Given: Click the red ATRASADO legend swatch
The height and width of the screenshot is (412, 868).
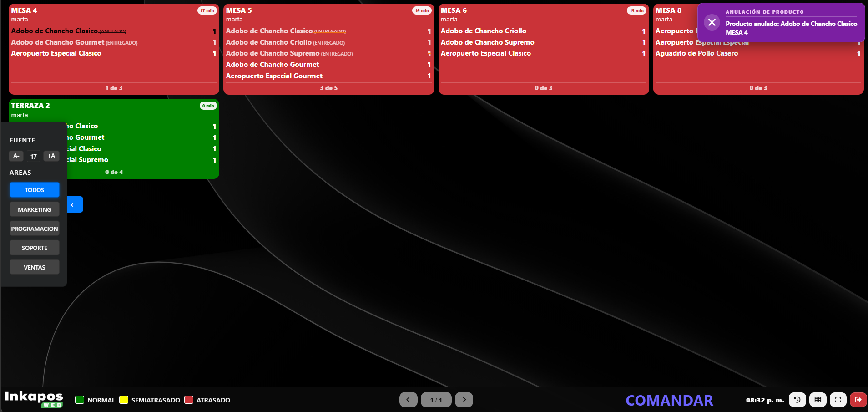Looking at the screenshot, I should tap(189, 400).
